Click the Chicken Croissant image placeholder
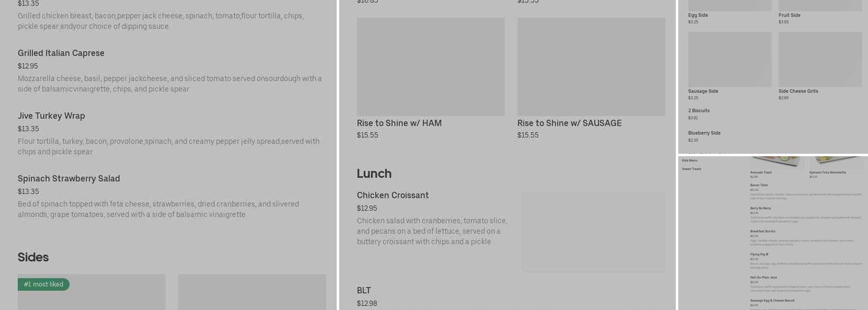Image resolution: width=868 pixels, height=310 pixels. [x=593, y=232]
